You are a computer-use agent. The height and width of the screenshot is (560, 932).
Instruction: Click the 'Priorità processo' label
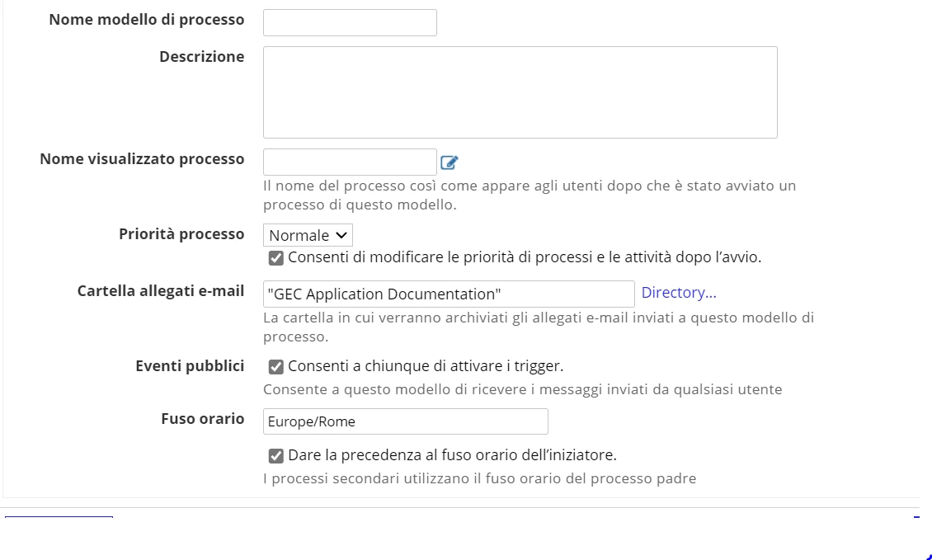pyautogui.click(x=181, y=234)
